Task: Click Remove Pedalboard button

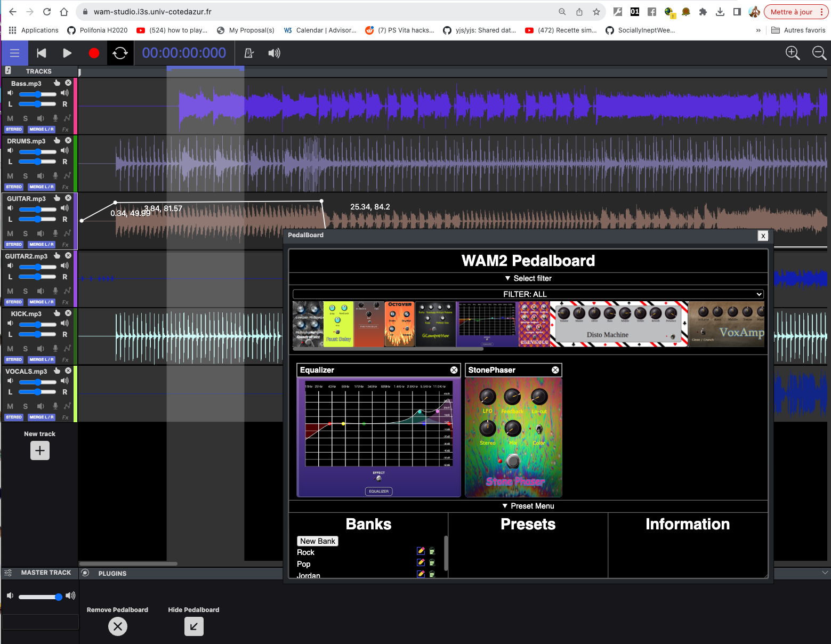Action: pos(118,626)
